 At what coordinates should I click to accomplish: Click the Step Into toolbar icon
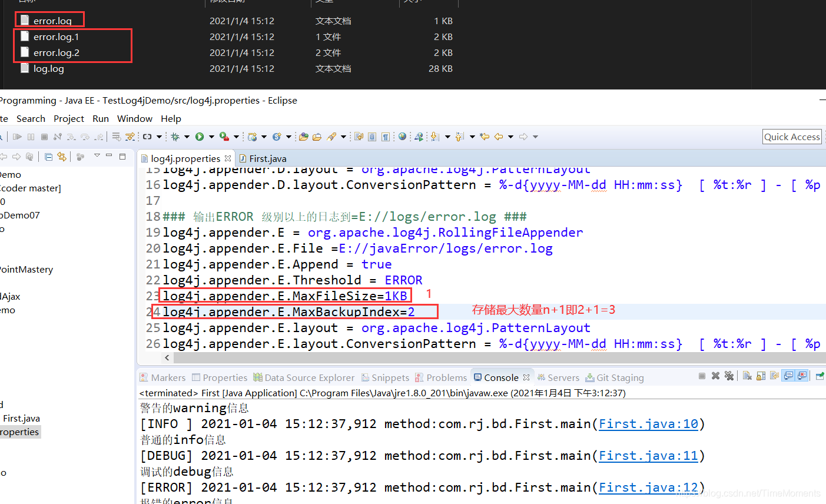click(x=71, y=137)
